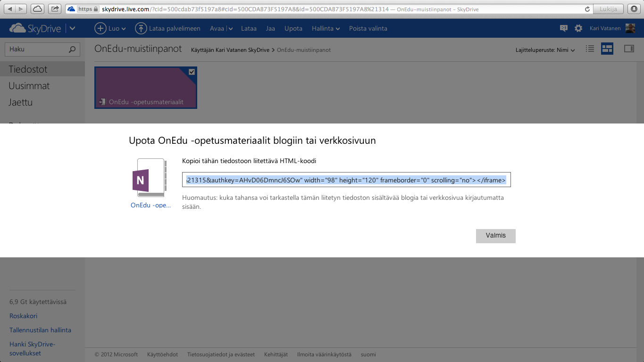
Task: Show the details pane icon
Action: 629,49
